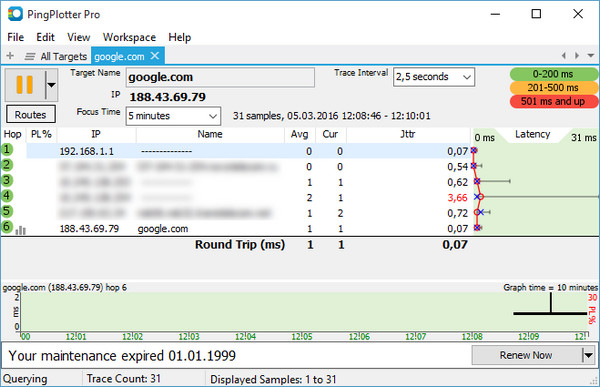Select the 188.43.69.79 cell in hop 6 row

(89, 229)
